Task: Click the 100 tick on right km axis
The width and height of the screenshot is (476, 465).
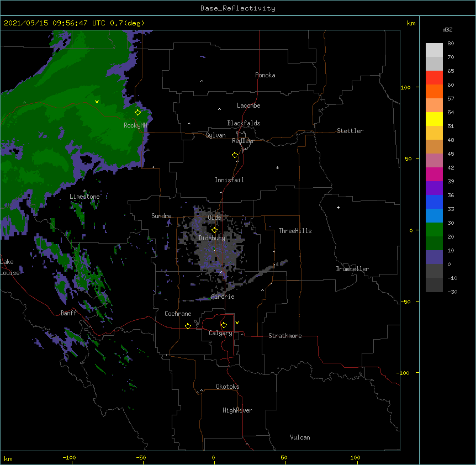Action: click(405, 87)
